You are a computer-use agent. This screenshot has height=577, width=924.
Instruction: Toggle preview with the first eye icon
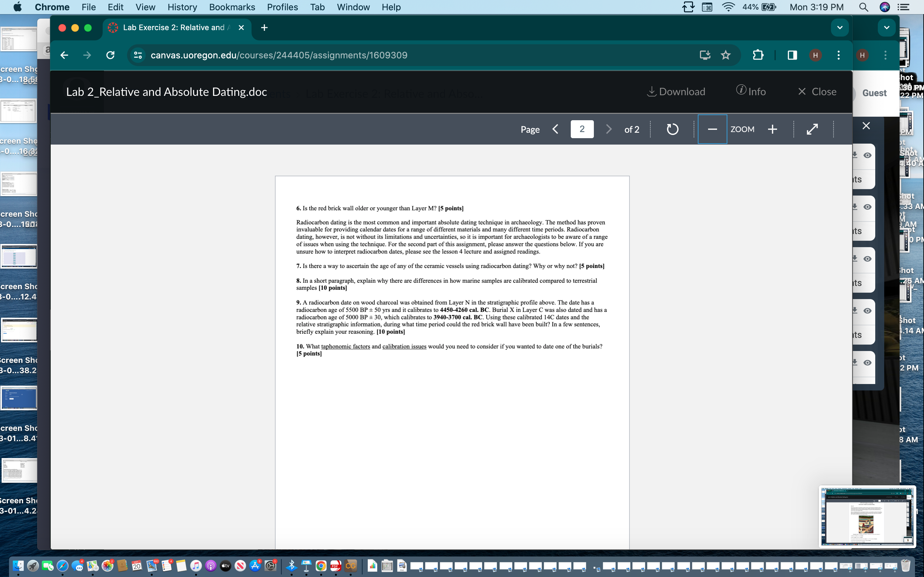[x=868, y=155]
